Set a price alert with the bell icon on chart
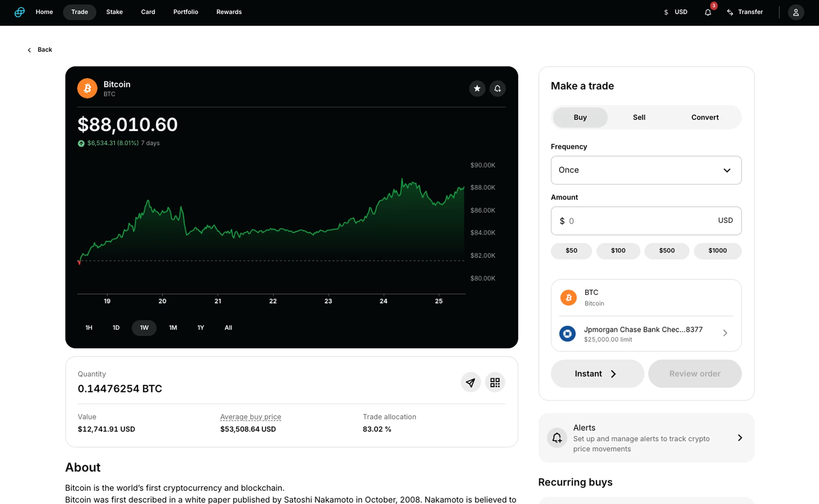 tap(497, 89)
